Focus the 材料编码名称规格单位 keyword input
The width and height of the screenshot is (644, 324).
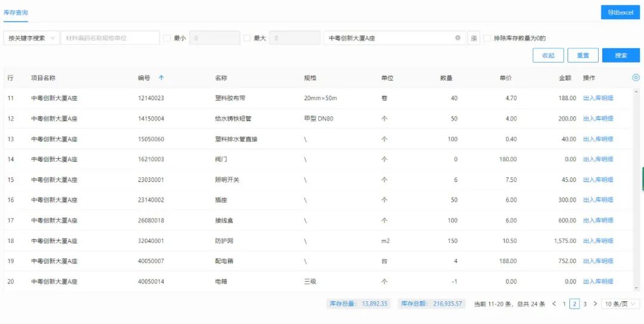coord(110,38)
